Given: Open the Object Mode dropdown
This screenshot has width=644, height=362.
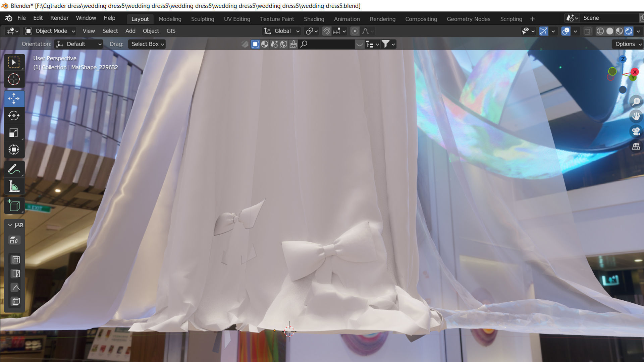Looking at the screenshot, I should pos(50,31).
